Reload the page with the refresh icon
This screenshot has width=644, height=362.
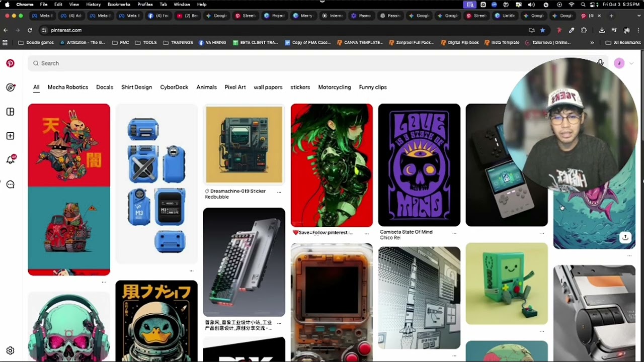coord(30,30)
